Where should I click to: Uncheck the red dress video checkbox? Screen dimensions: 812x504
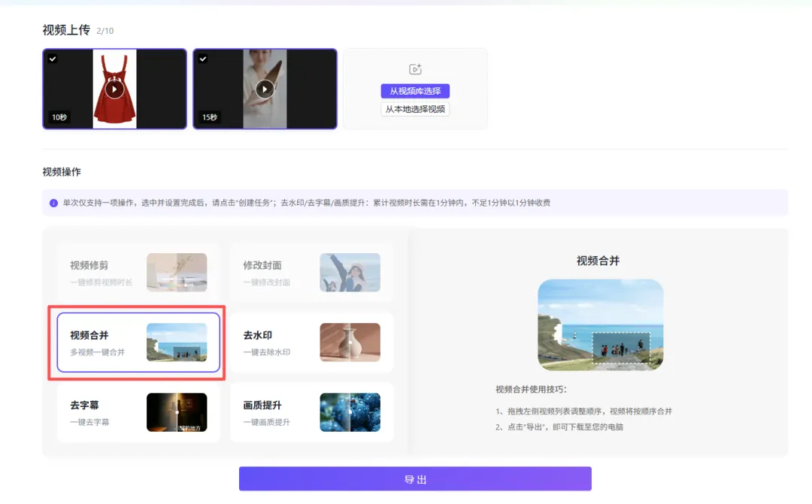(x=53, y=59)
